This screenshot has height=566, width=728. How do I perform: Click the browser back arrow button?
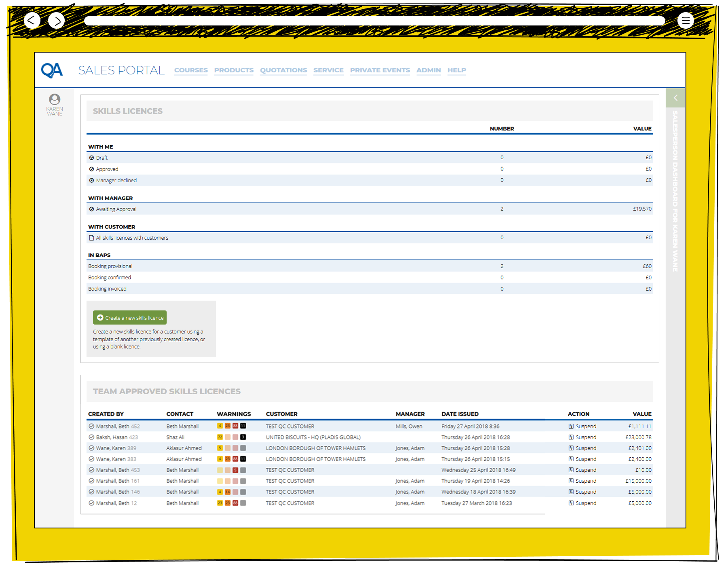tap(32, 20)
